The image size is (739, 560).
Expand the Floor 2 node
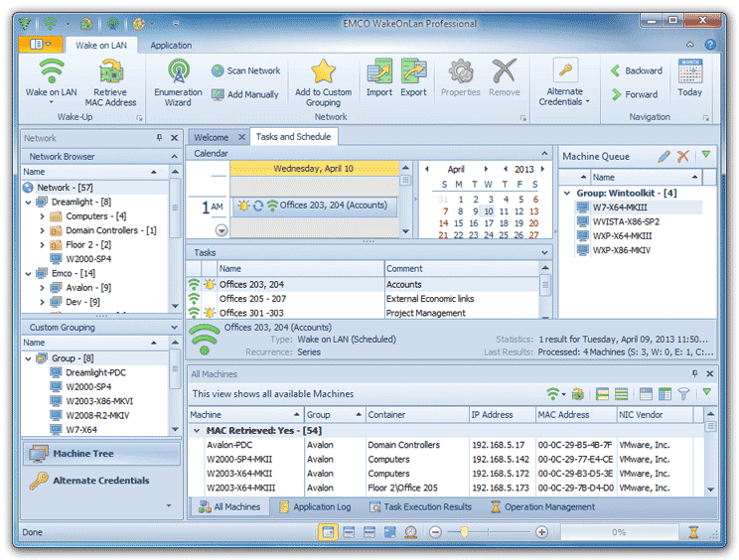click(42, 245)
